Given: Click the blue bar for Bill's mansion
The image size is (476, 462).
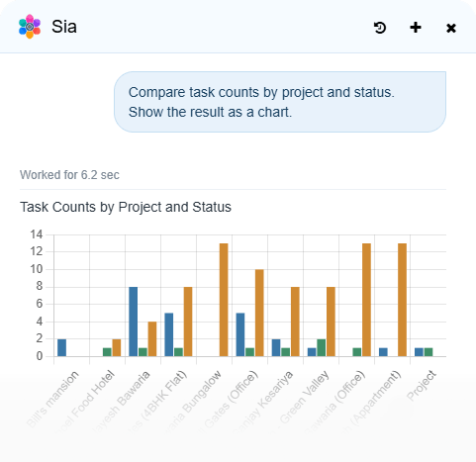Looking at the screenshot, I should [61, 347].
